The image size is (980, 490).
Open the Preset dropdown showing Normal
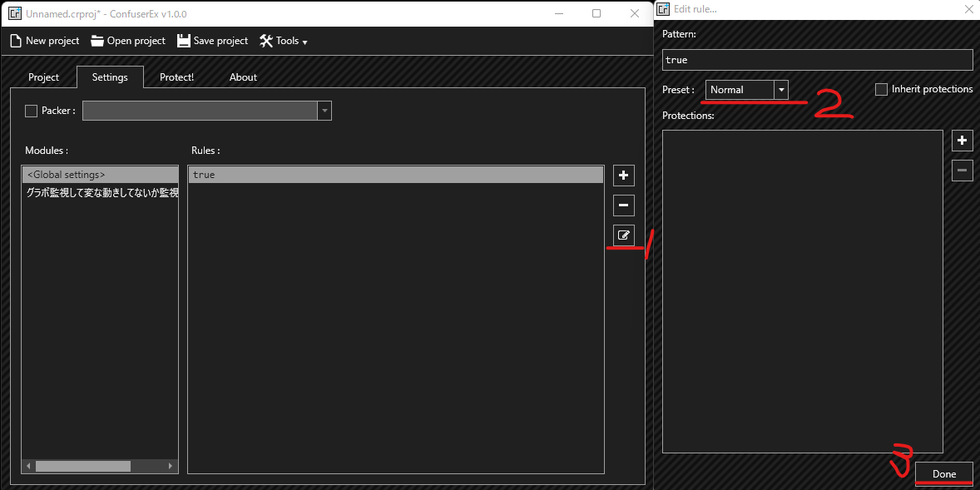(x=747, y=90)
